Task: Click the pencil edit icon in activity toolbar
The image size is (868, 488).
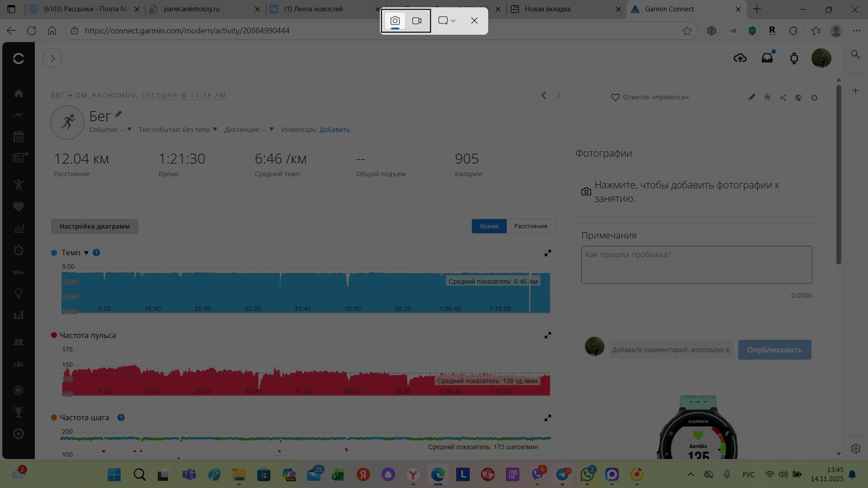Action: 751,97
